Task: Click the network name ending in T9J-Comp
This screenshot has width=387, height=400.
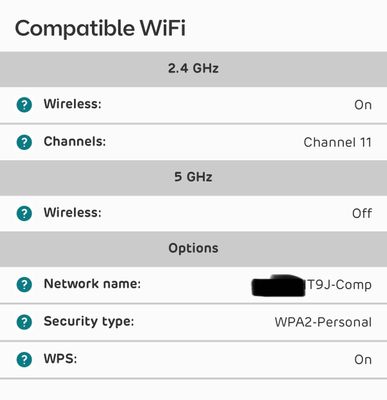Action: tap(312, 285)
